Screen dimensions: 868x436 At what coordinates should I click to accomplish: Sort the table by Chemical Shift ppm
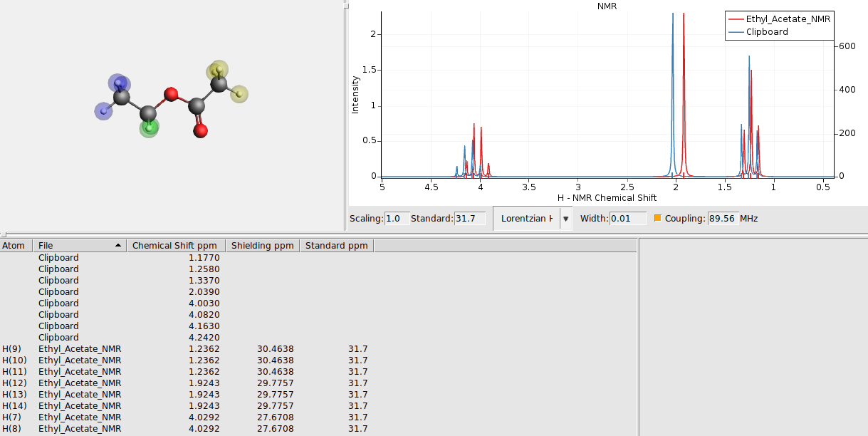(x=175, y=245)
